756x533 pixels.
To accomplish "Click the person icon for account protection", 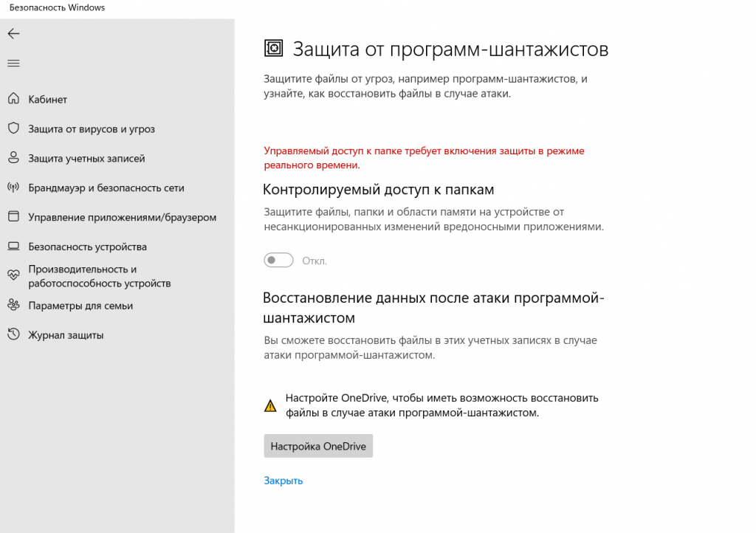I will 13,157.
